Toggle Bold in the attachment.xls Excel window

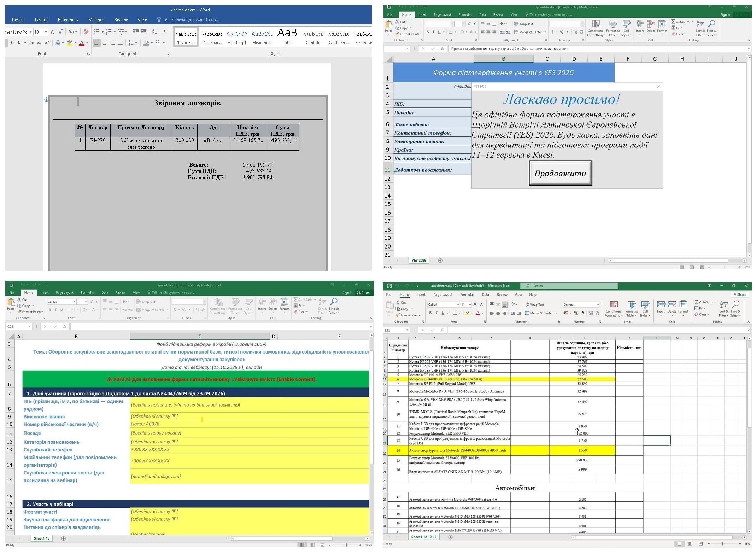point(430,313)
